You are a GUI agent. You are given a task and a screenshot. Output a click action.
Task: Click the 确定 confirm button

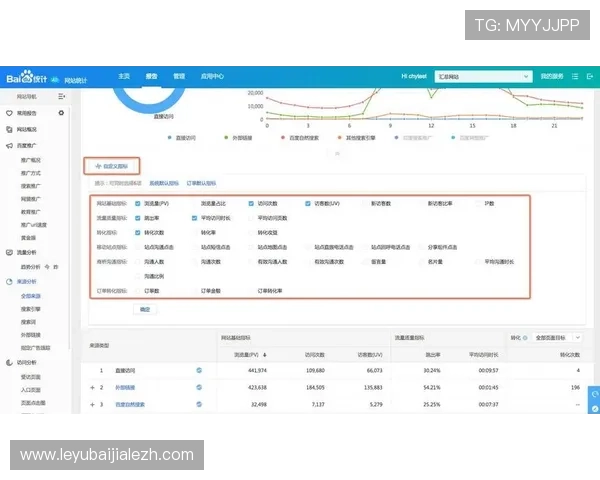pos(145,311)
